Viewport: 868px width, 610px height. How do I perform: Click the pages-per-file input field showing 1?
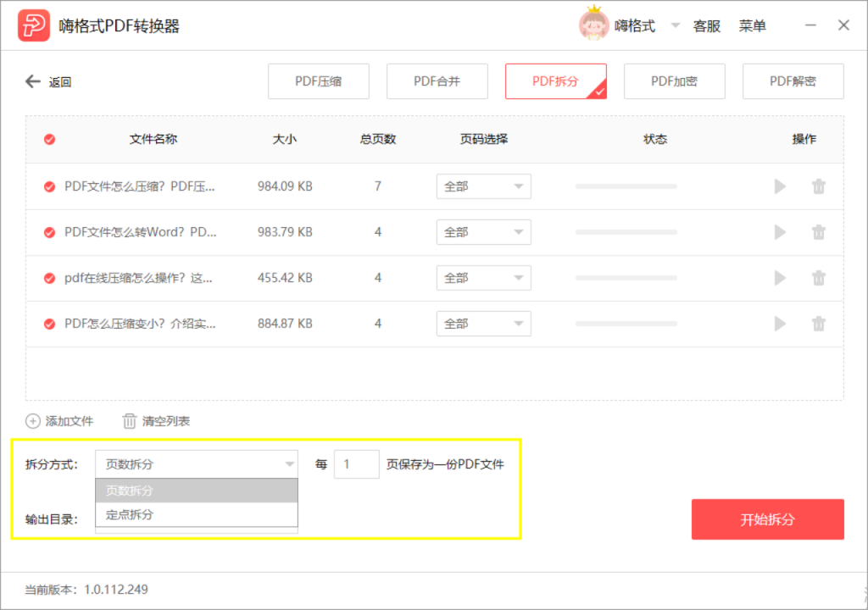click(x=357, y=464)
